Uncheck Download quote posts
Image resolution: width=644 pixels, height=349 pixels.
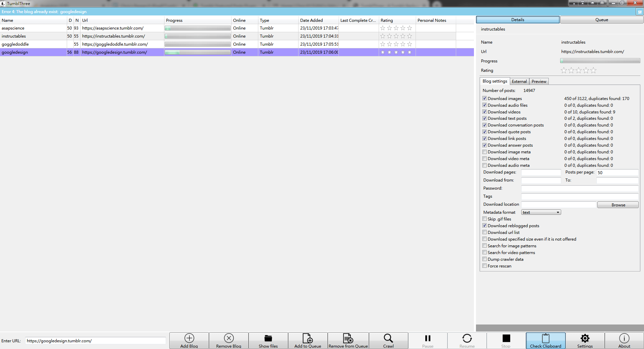484,132
